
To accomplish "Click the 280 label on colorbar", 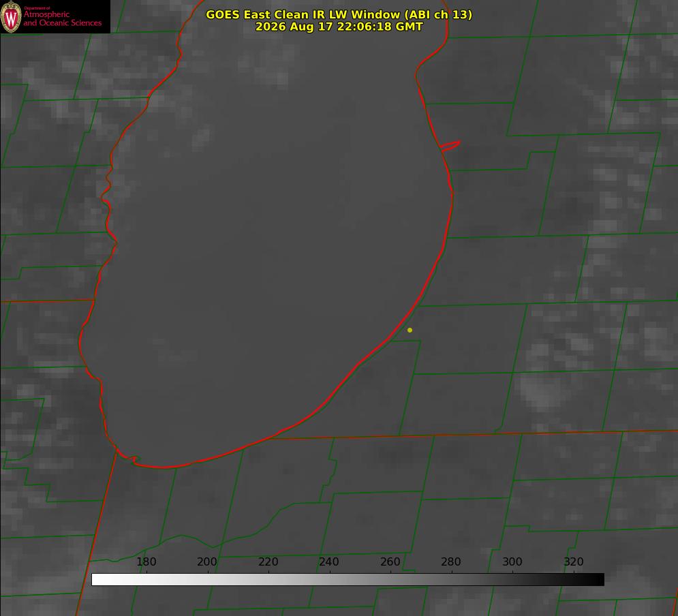I will [x=451, y=561].
